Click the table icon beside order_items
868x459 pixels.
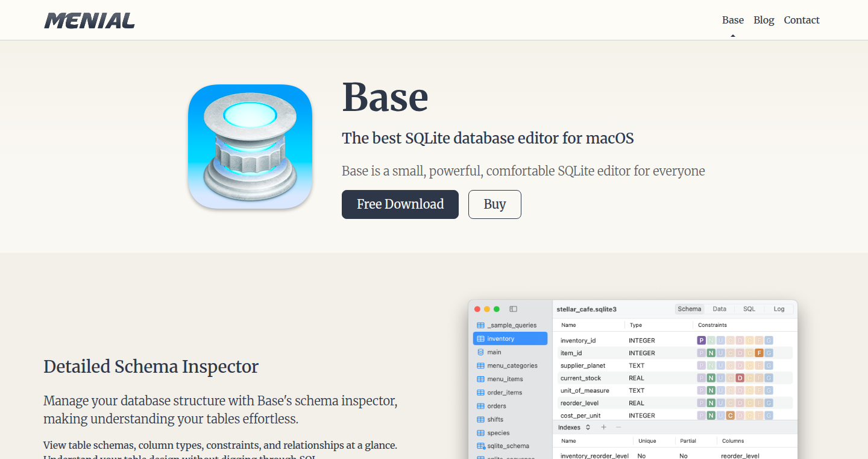(480, 392)
